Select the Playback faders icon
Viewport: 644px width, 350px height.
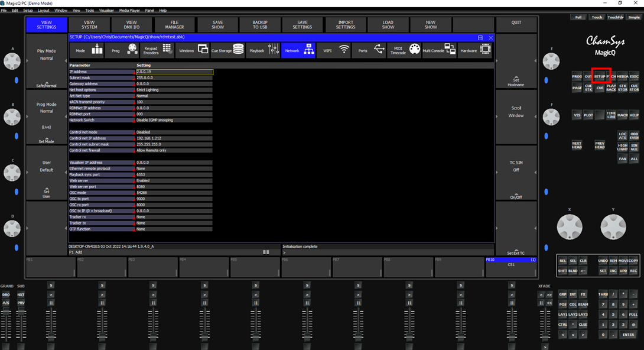(274, 50)
